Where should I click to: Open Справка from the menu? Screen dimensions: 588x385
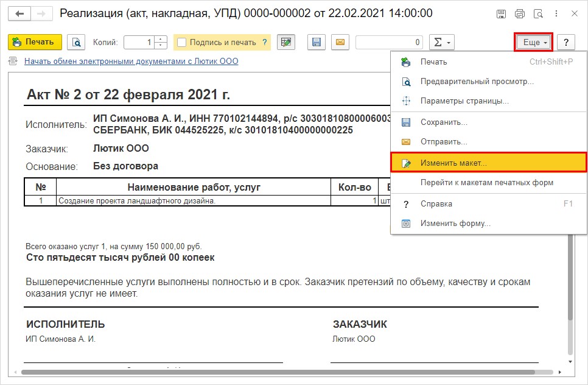point(489,203)
